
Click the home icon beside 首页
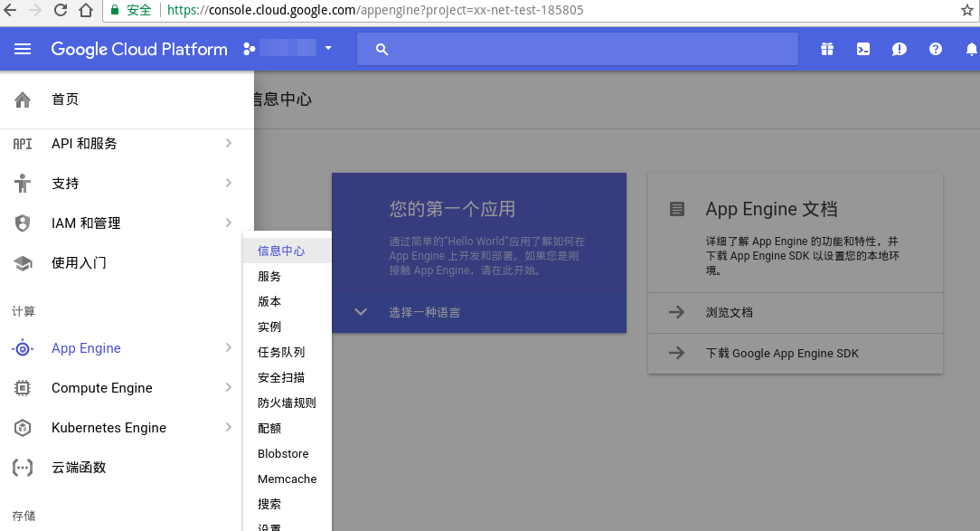pyautogui.click(x=23, y=100)
